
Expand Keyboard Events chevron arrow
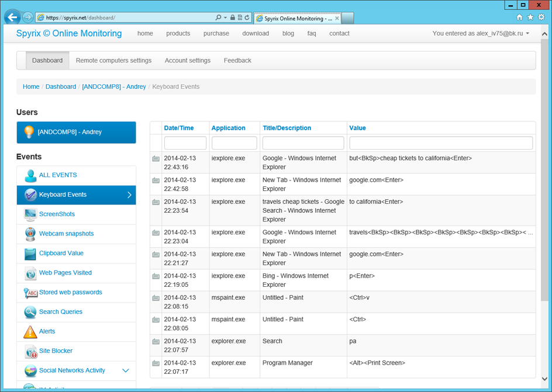(x=129, y=195)
